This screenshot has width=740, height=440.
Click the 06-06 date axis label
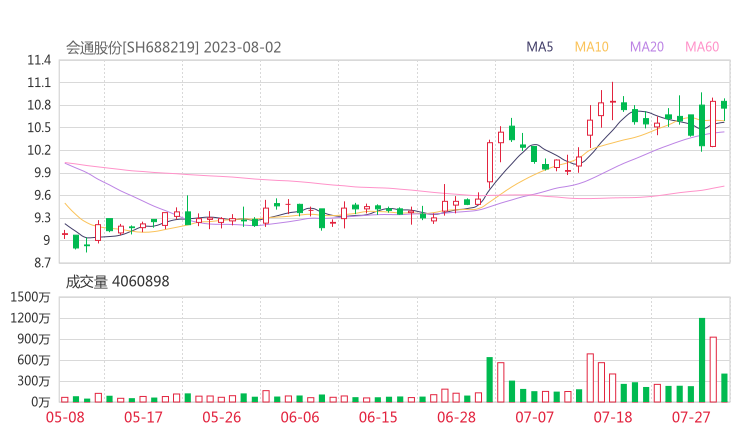click(x=300, y=417)
